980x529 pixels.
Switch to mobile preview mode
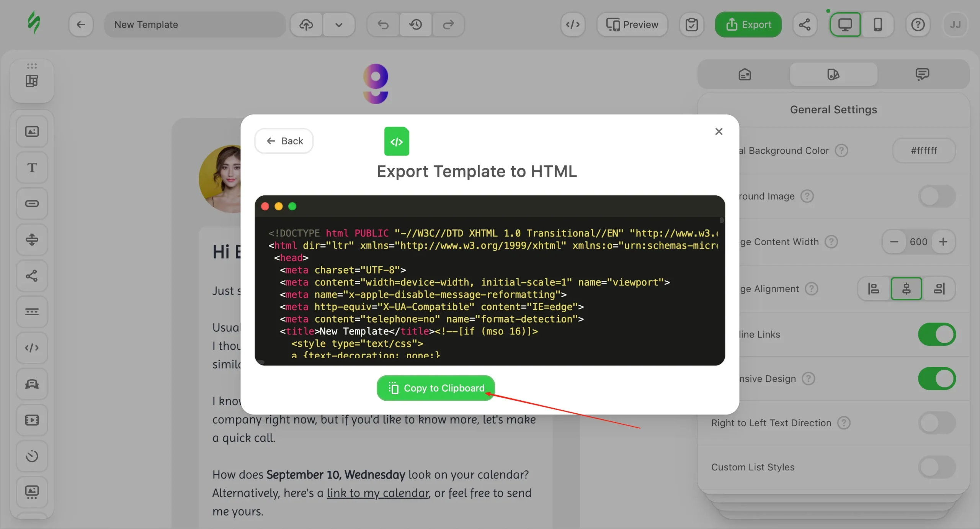[x=877, y=25]
